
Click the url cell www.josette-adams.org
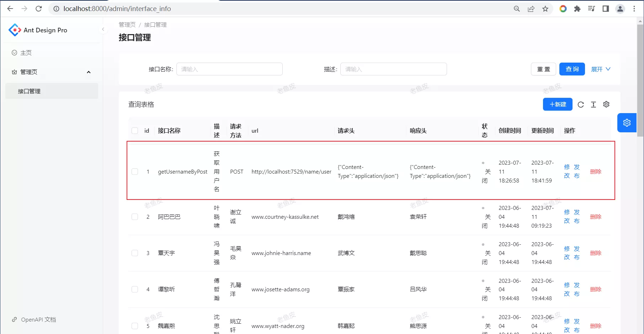tap(280, 289)
